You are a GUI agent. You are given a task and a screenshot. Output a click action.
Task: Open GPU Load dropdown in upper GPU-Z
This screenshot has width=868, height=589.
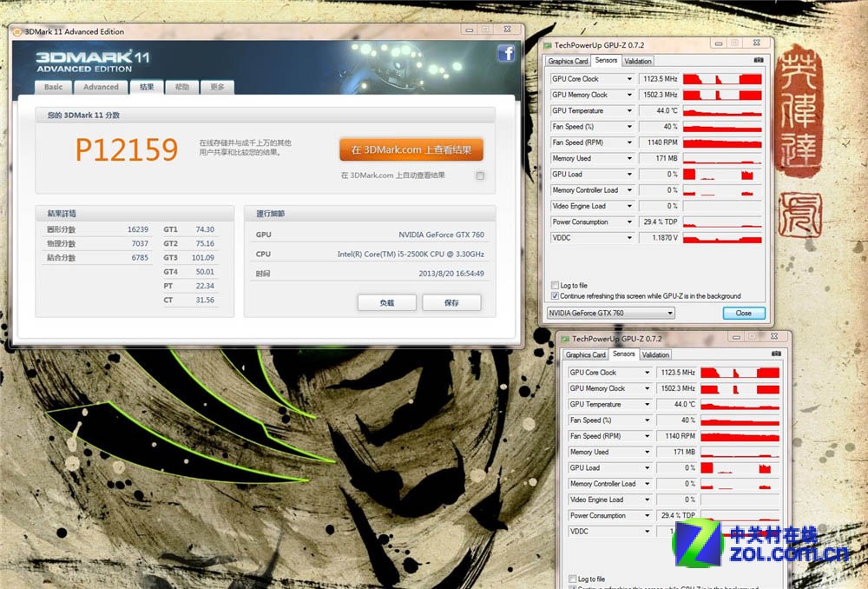coord(629,175)
